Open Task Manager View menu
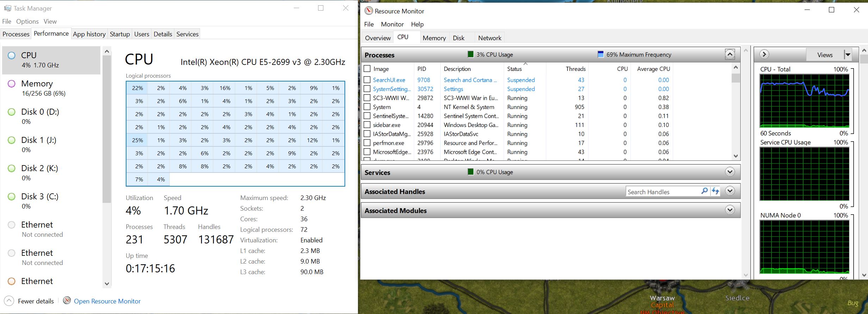 coord(50,22)
